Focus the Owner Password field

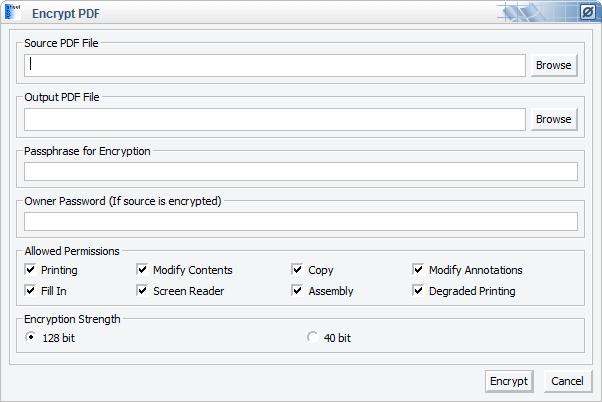301,222
